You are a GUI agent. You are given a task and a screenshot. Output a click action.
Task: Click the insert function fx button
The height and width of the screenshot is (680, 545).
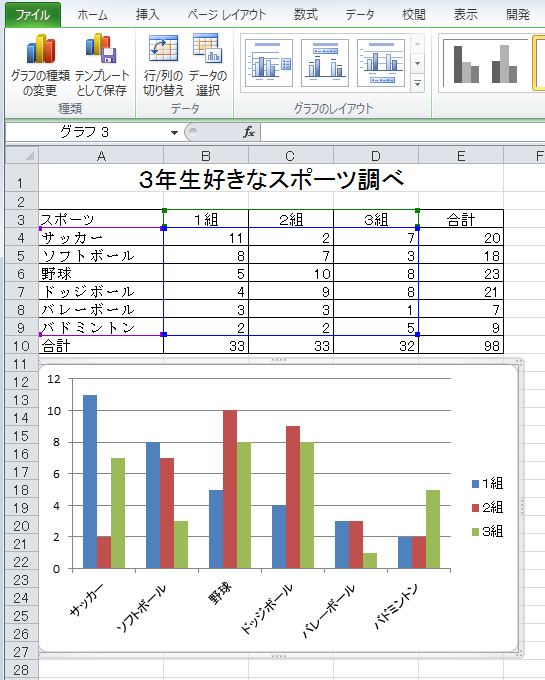click(249, 132)
